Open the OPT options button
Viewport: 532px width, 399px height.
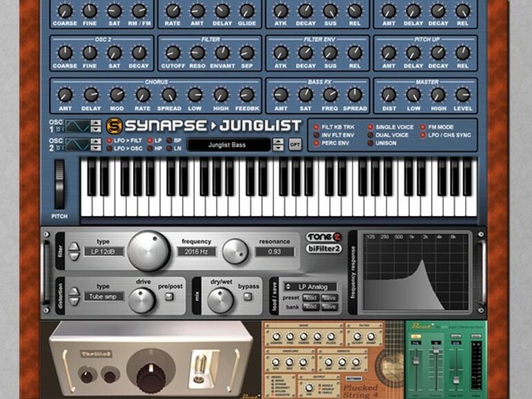click(x=294, y=145)
